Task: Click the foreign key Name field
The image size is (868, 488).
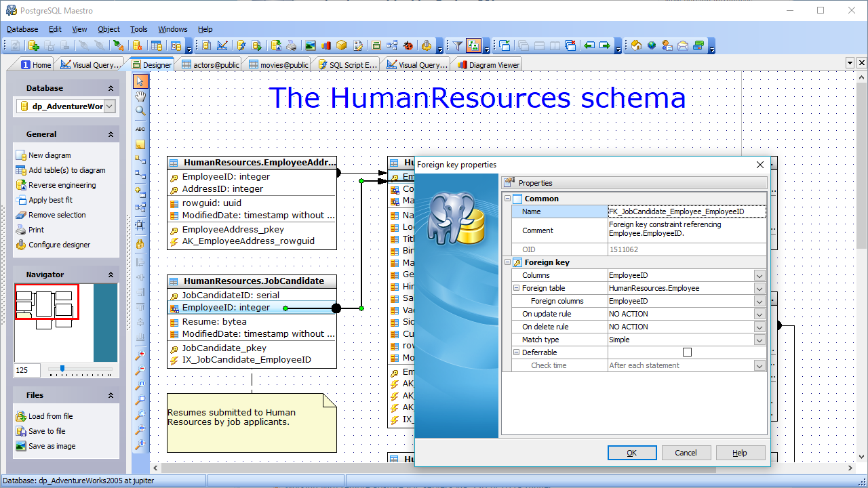Action: click(686, 211)
